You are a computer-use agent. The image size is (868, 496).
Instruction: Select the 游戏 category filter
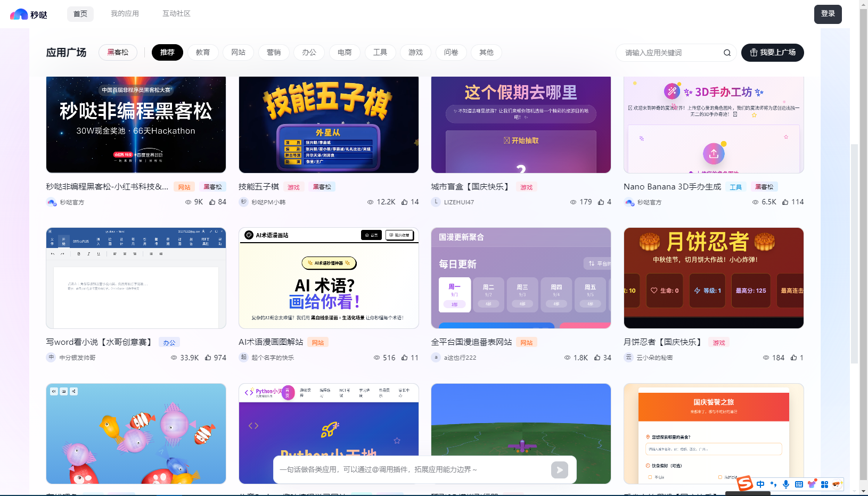coord(415,52)
